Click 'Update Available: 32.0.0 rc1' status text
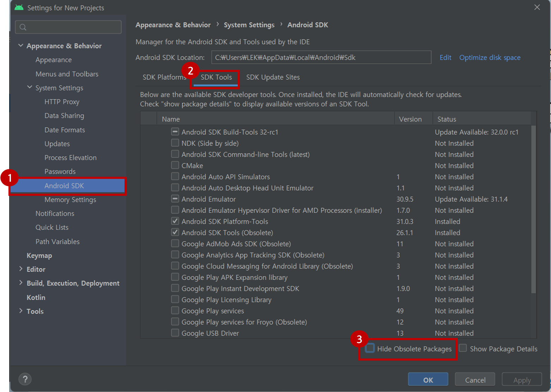The image size is (551, 392). [477, 132]
